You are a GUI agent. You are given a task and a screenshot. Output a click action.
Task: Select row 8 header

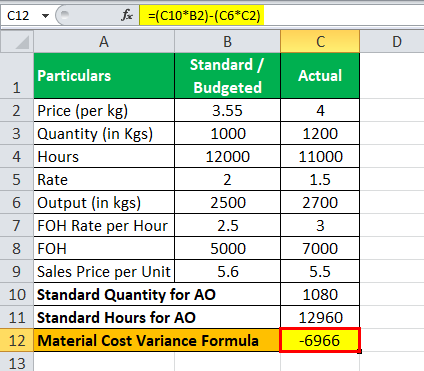17,248
